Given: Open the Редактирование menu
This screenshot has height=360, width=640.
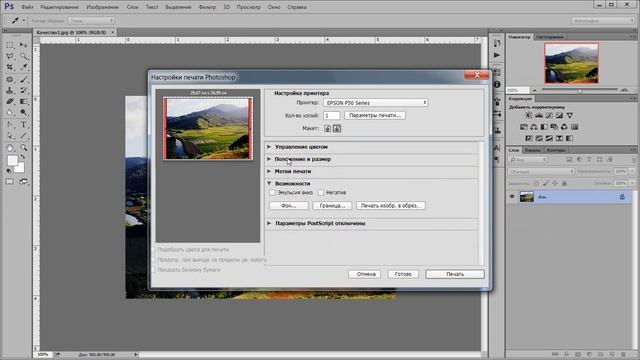Looking at the screenshot, I should coord(59,7).
